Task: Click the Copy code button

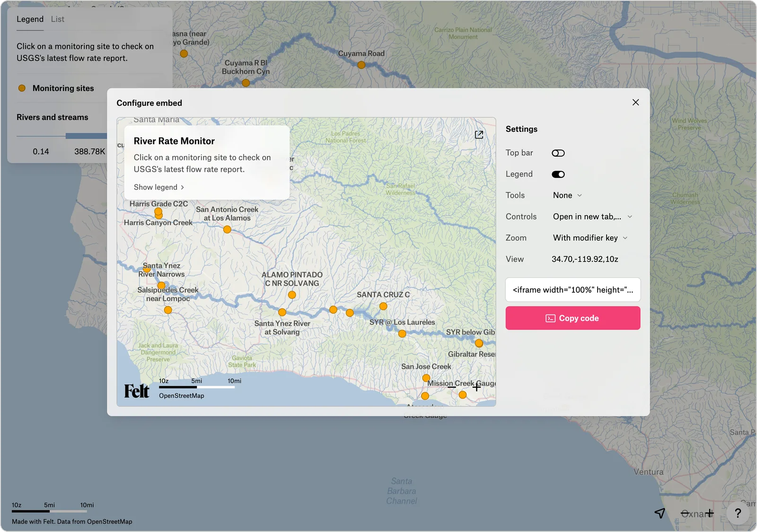Action: 573,318
